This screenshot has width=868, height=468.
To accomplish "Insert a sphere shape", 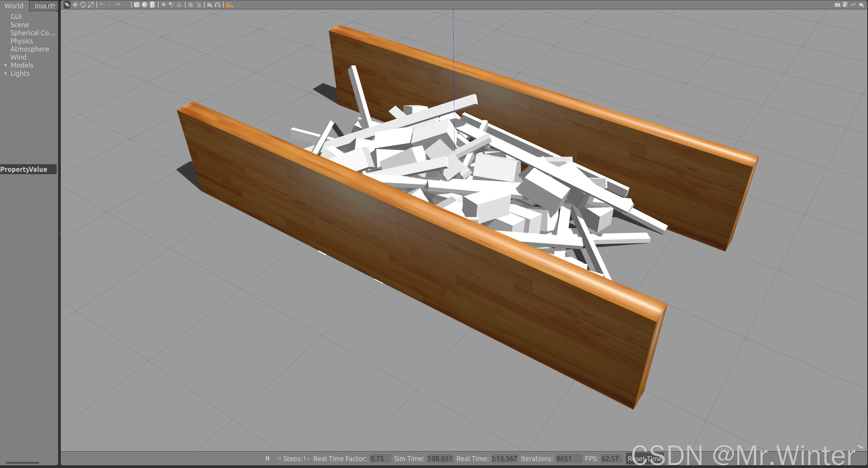I will 145,5.
